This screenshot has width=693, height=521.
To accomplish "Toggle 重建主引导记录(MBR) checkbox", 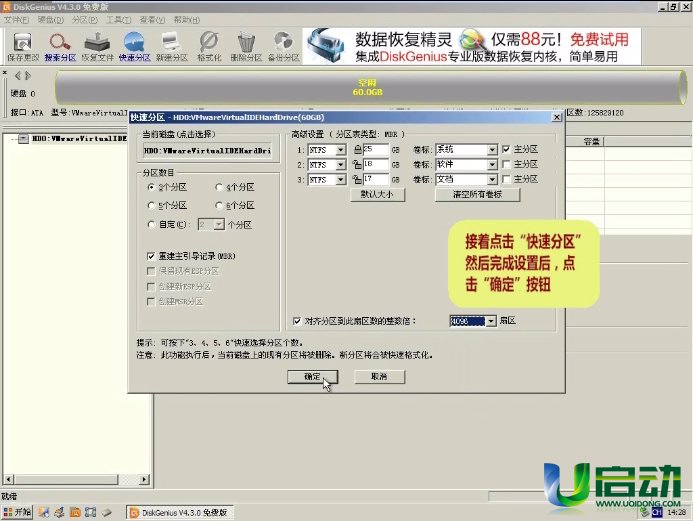I will click(151, 256).
